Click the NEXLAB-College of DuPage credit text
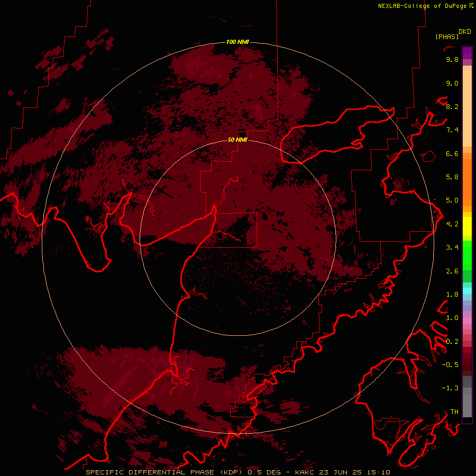476x476 pixels. (x=422, y=6)
